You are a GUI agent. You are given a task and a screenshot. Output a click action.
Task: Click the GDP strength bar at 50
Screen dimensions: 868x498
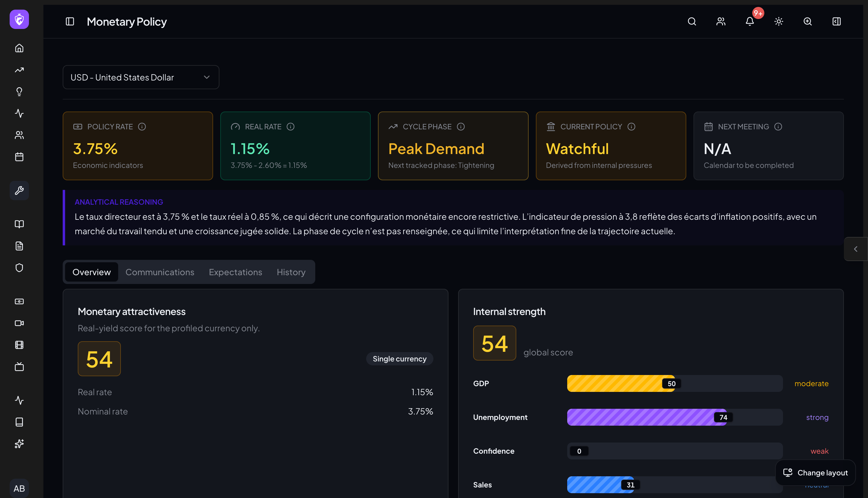[x=675, y=383]
